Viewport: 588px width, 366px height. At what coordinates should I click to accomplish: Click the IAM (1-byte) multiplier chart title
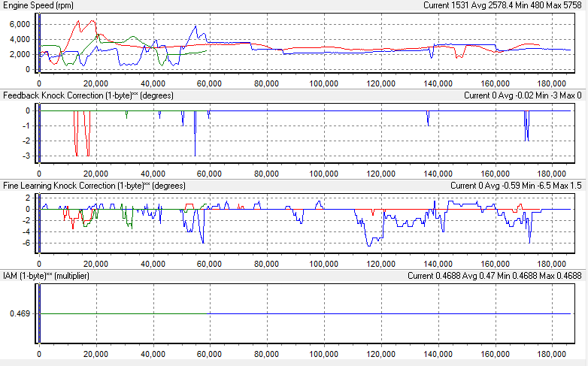[47, 276]
